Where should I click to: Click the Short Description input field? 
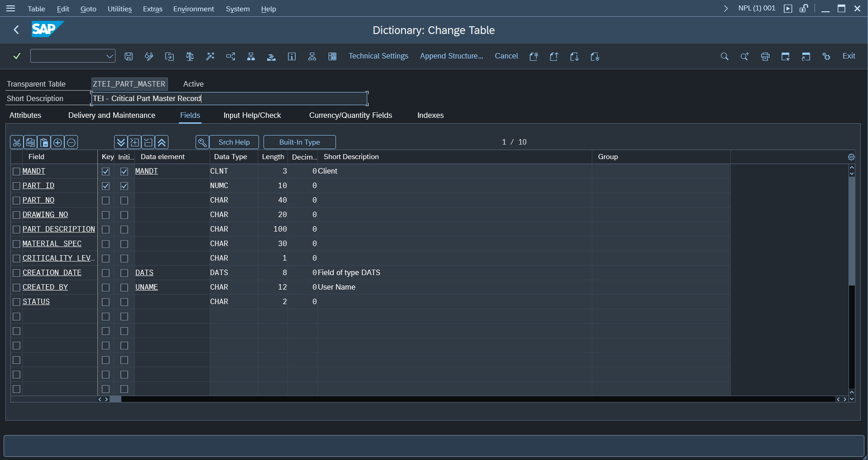pos(229,98)
